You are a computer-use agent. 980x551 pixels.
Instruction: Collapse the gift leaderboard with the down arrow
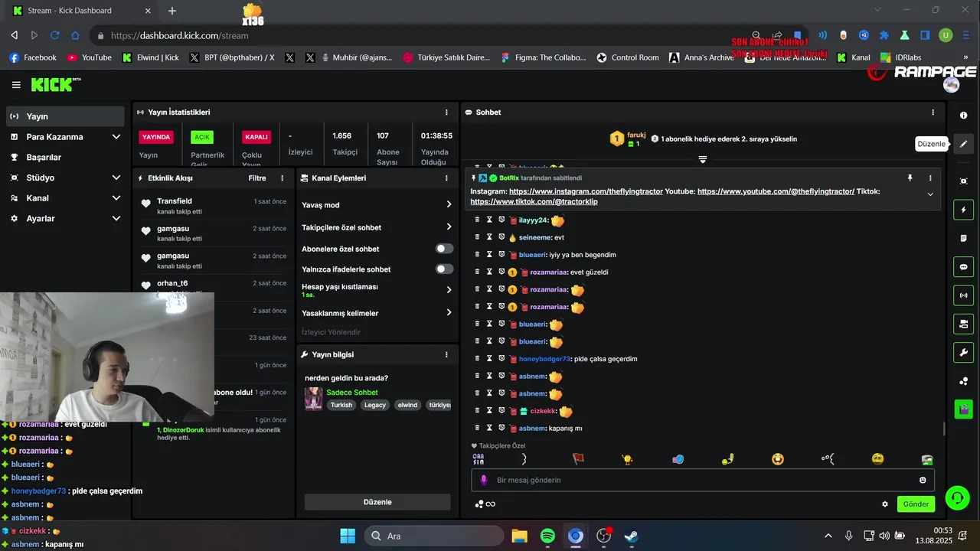point(702,159)
